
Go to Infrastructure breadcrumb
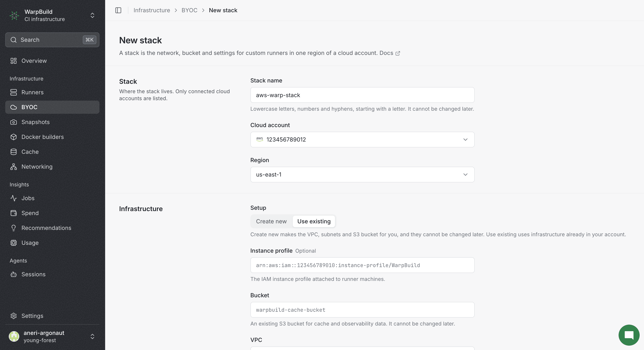pyautogui.click(x=152, y=10)
